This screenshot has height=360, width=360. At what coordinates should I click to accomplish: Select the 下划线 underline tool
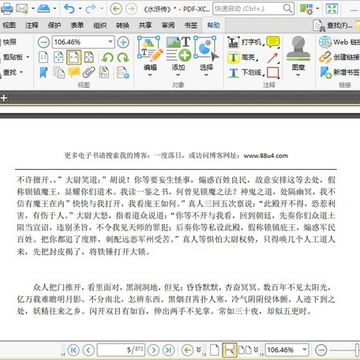(245, 72)
